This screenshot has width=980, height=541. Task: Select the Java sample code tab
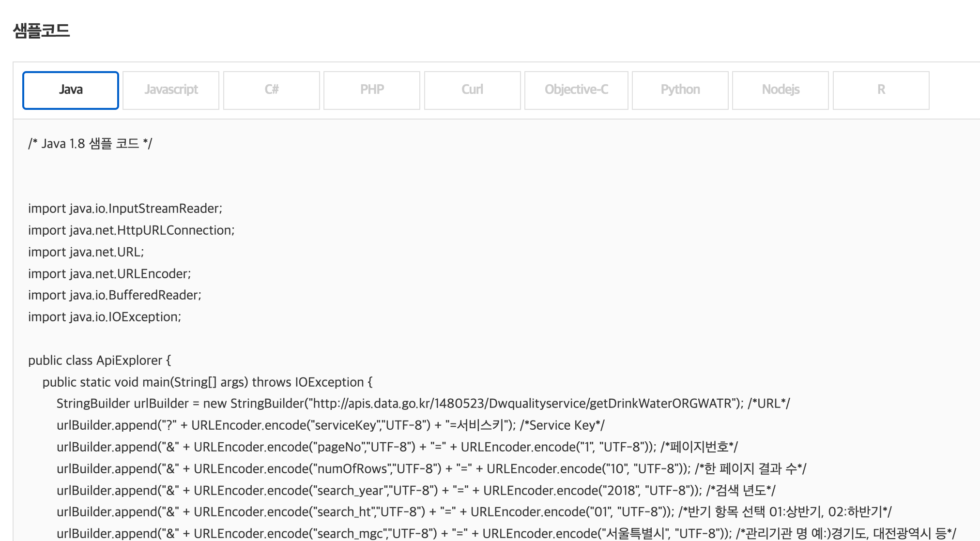(71, 90)
